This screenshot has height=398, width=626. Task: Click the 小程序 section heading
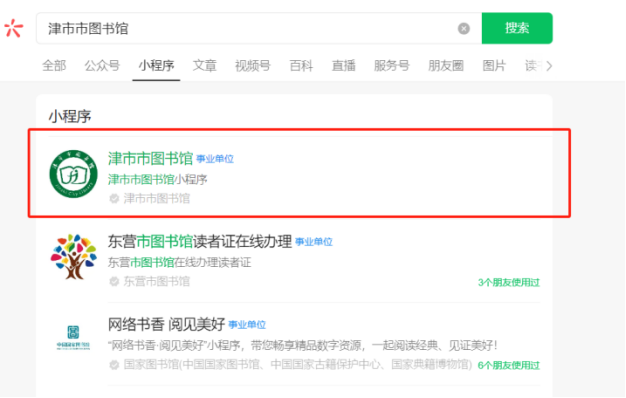coord(70,117)
